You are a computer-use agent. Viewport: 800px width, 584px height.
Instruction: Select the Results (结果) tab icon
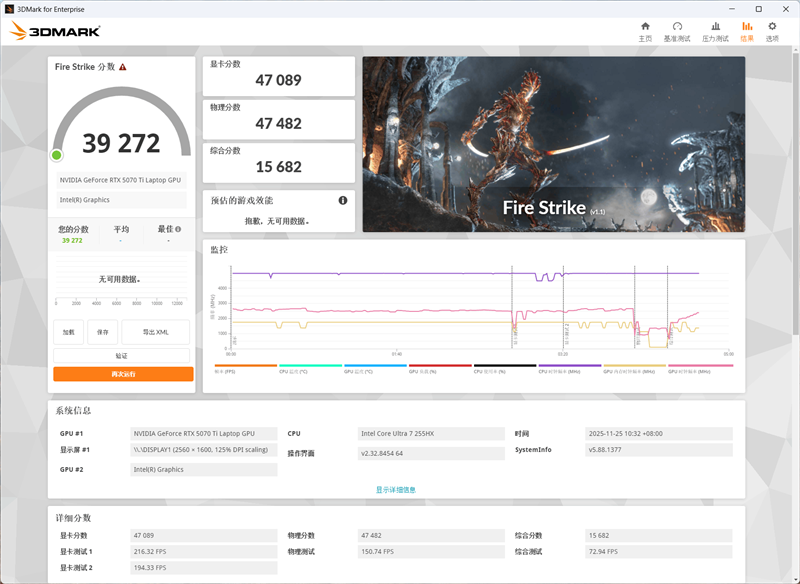747,31
